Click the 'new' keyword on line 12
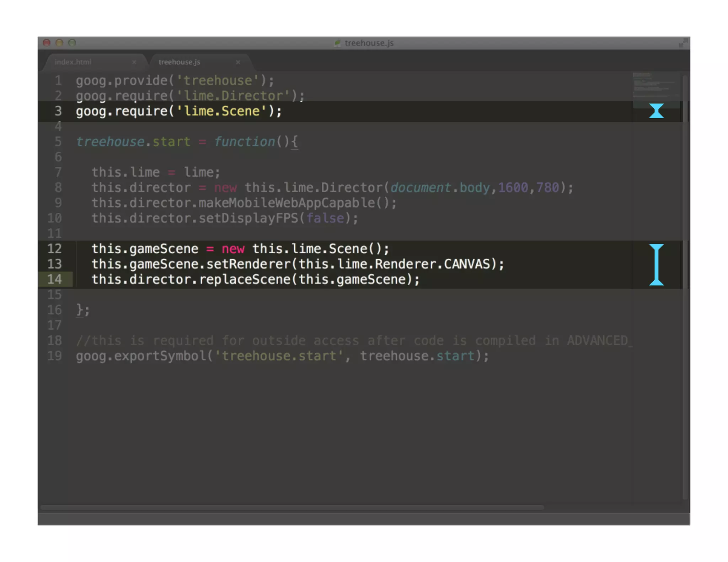Image resolution: width=728 pixels, height=562 pixels. [233, 249]
